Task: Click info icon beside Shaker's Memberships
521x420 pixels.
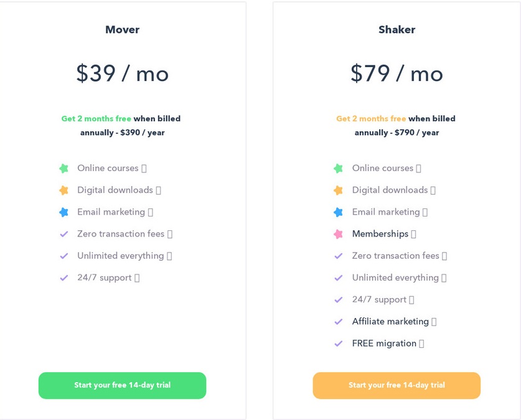Action: (414, 234)
